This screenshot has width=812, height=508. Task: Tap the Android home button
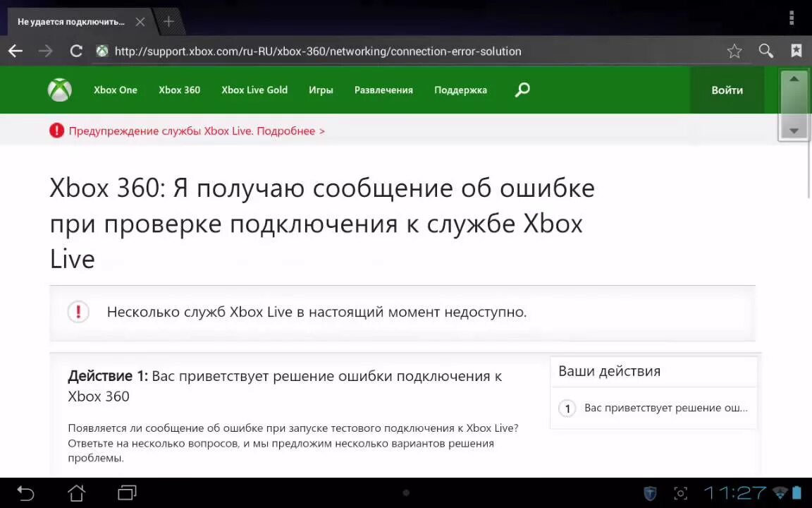76,493
